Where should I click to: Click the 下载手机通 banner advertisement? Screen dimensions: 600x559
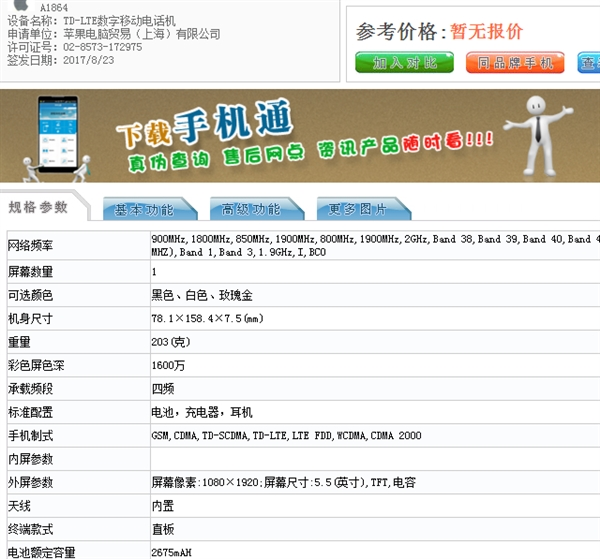click(300, 136)
